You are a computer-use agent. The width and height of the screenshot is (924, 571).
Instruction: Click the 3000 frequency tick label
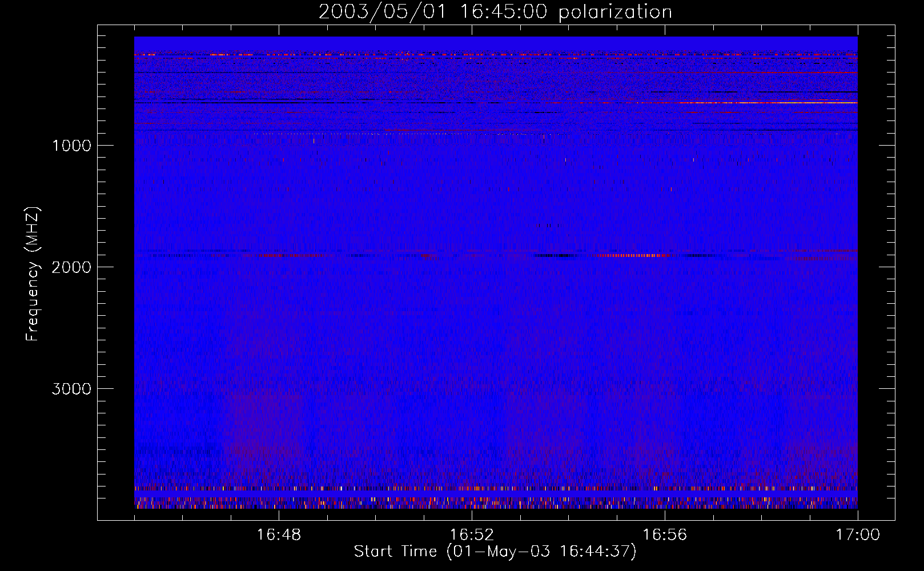pos(71,389)
